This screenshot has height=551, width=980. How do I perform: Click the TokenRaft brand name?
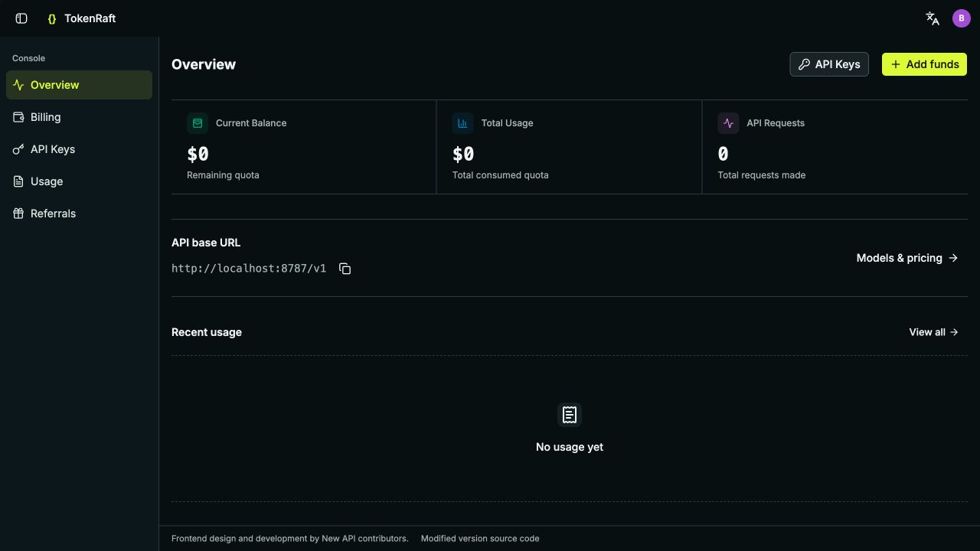coord(90,18)
